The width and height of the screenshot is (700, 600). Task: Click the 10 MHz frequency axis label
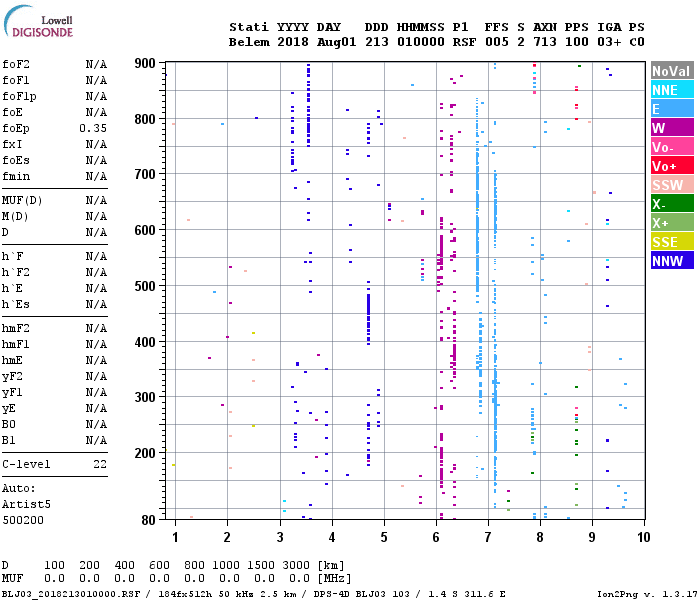click(x=643, y=538)
